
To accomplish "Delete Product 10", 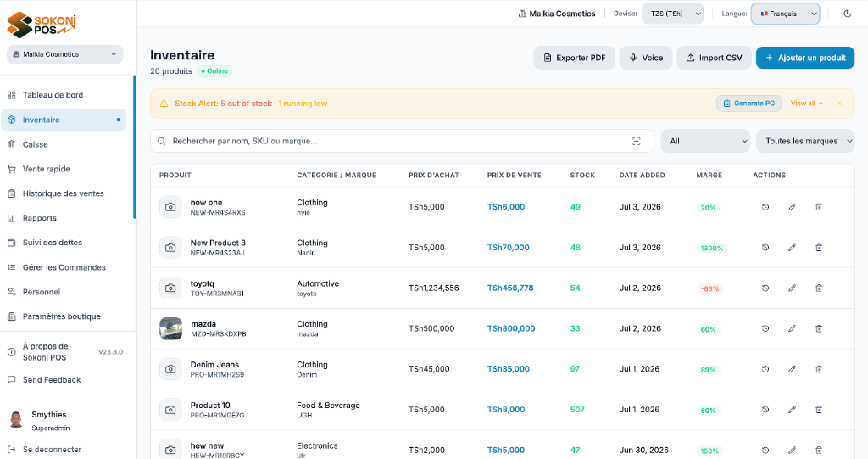I will [x=819, y=409].
